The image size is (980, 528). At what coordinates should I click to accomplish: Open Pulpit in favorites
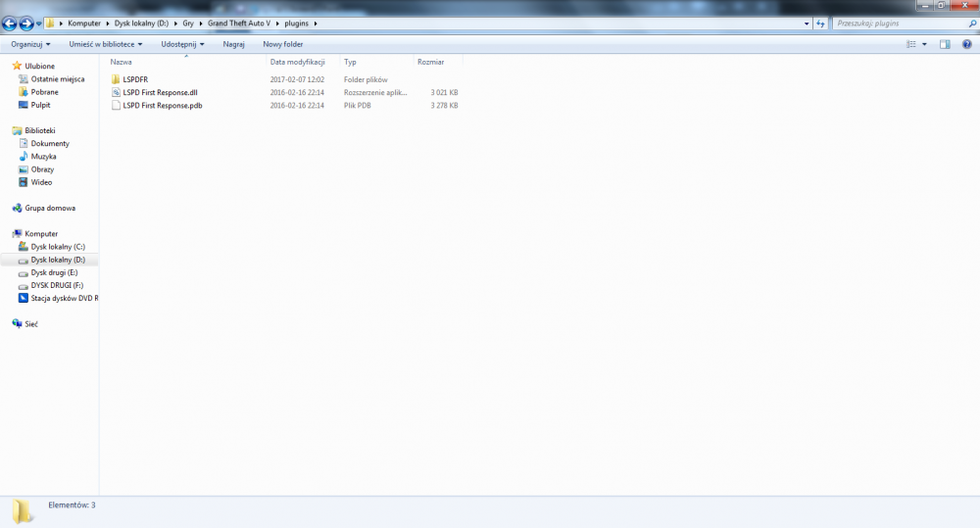point(40,105)
